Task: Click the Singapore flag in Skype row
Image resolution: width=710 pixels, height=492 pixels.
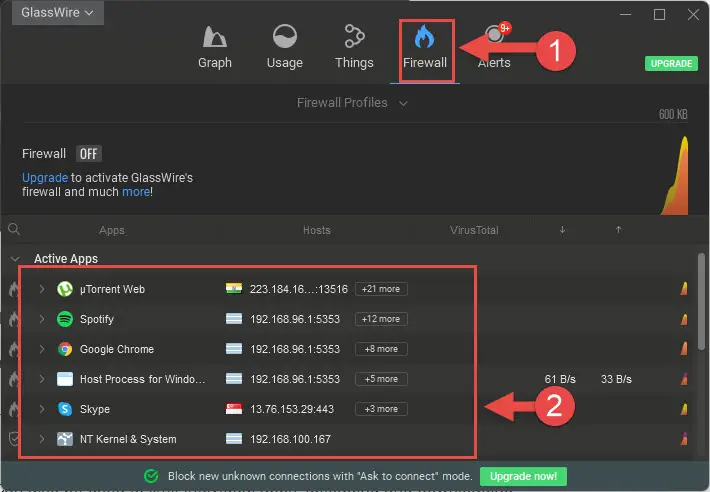Action: (234, 409)
